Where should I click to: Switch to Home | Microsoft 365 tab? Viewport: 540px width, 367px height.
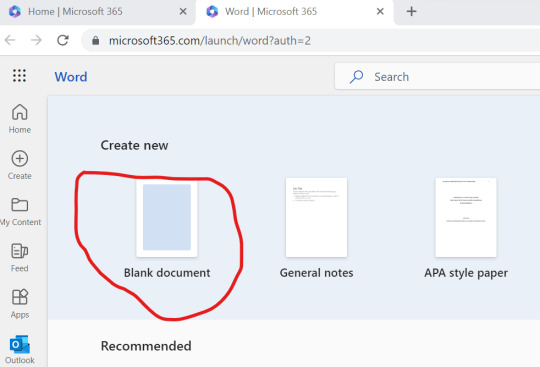[x=97, y=12]
